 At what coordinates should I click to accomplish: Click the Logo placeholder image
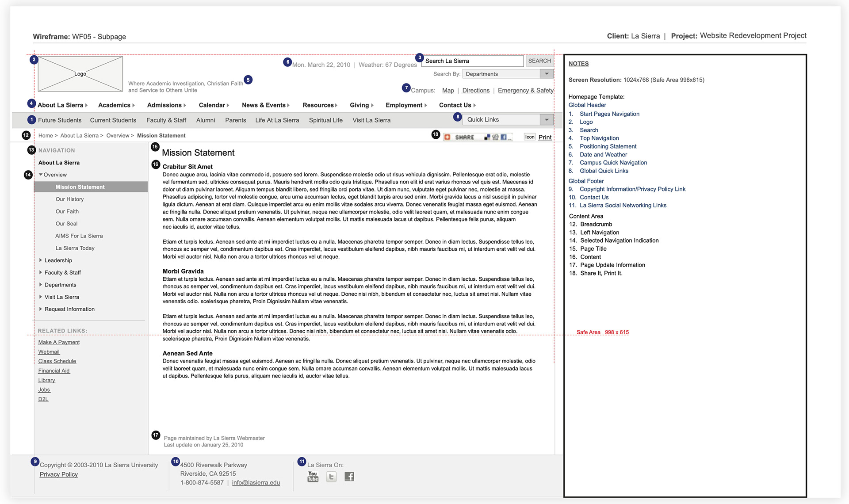click(80, 74)
